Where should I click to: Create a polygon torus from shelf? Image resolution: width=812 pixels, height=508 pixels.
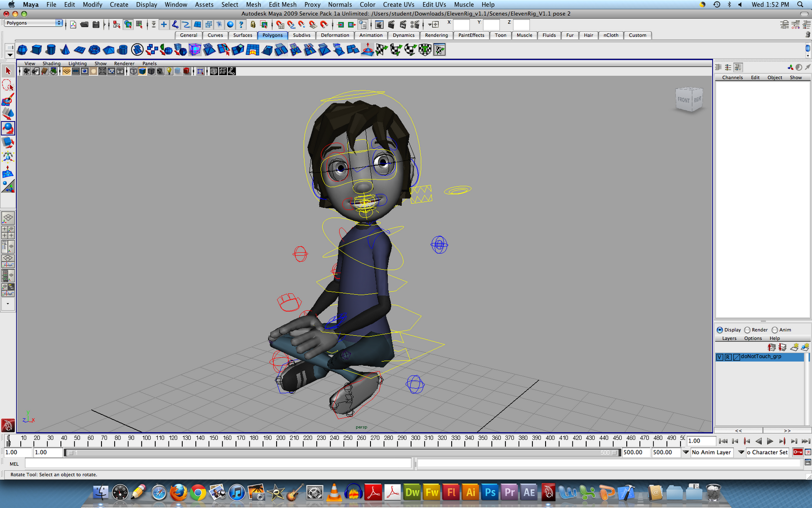(x=94, y=50)
